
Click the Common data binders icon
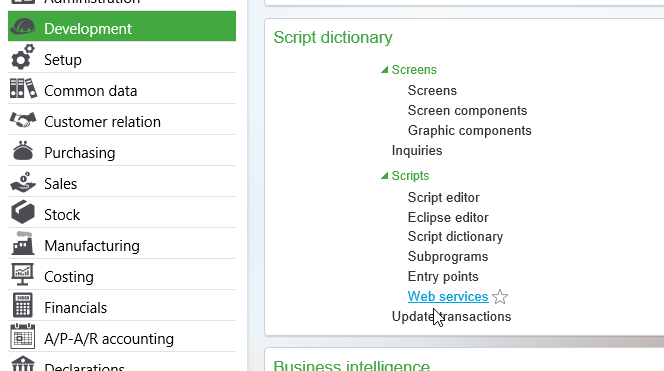23,88
